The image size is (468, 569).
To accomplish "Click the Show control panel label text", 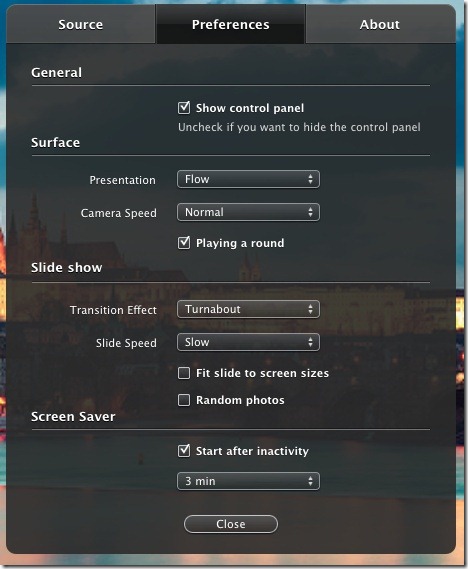I will 250,108.
